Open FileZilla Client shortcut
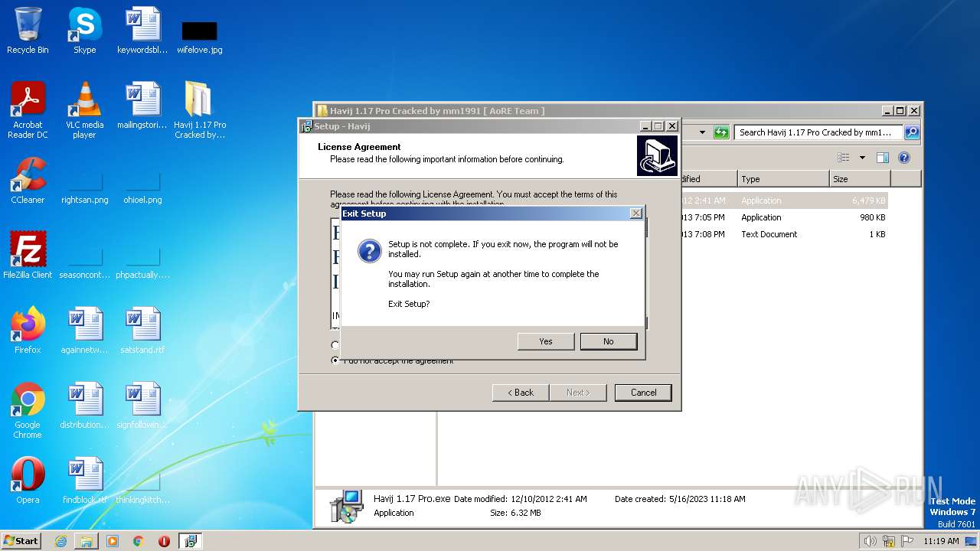980x551 pixels. tap(28, 256)
